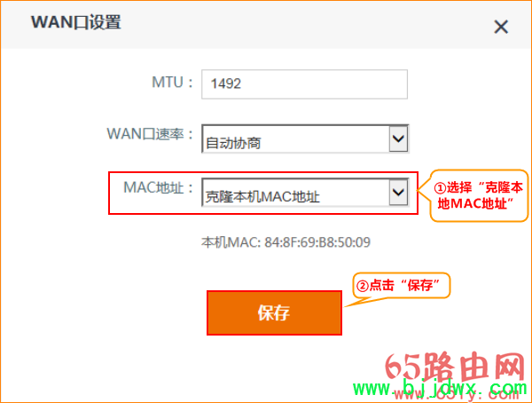This screenshot has height=403, width=532.
Task: Click the ①选择 克隆本地MAC地址 callout bubble
Action: click(x=479, y=195)
